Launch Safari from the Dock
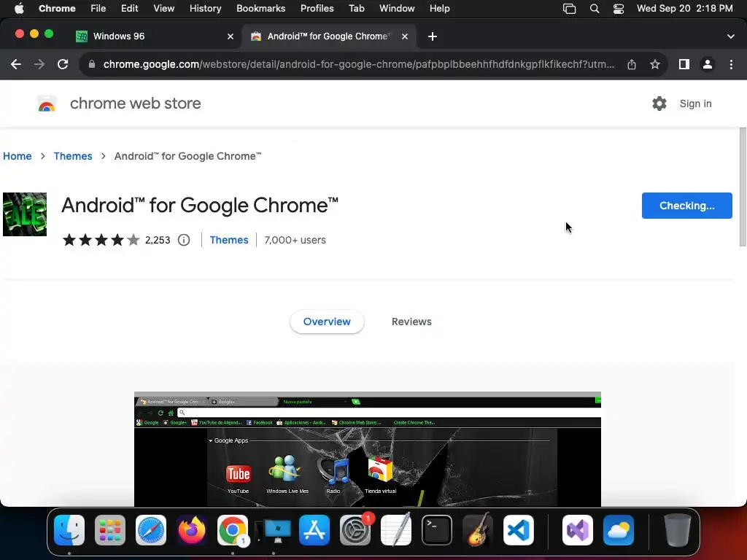Screen dimensions: 747x560 tap(151, 530)
